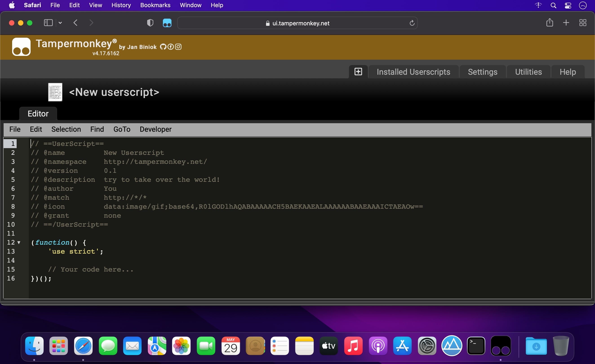The height and width of the screenshot is (364, 595).
Task: Click the page reload button
Action: coord(412,23)
